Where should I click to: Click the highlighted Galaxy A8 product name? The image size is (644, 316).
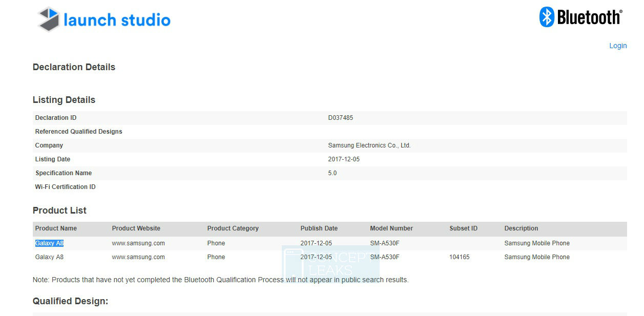coord(49,243)
